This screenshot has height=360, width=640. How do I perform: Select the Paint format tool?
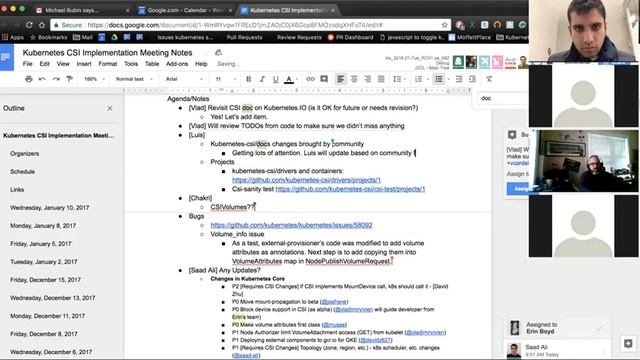point(69,79)
